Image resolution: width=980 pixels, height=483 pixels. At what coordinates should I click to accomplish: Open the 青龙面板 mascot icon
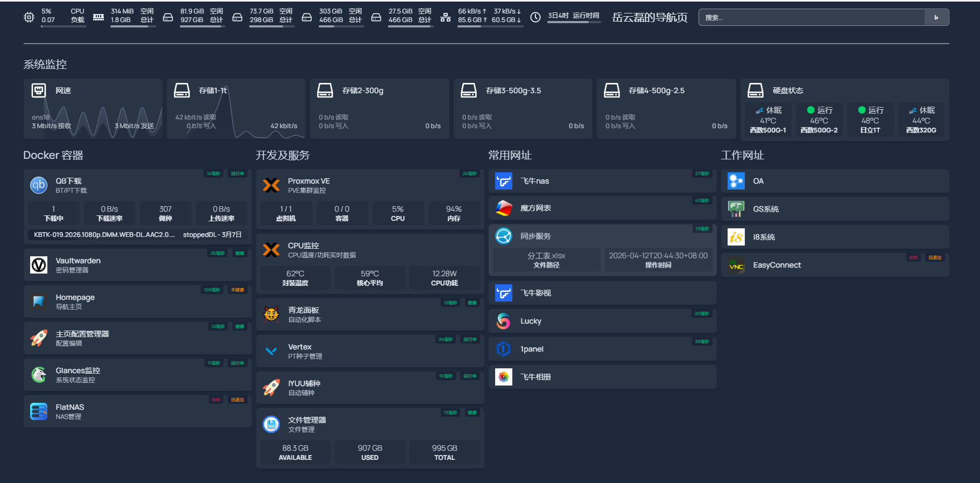271,314
